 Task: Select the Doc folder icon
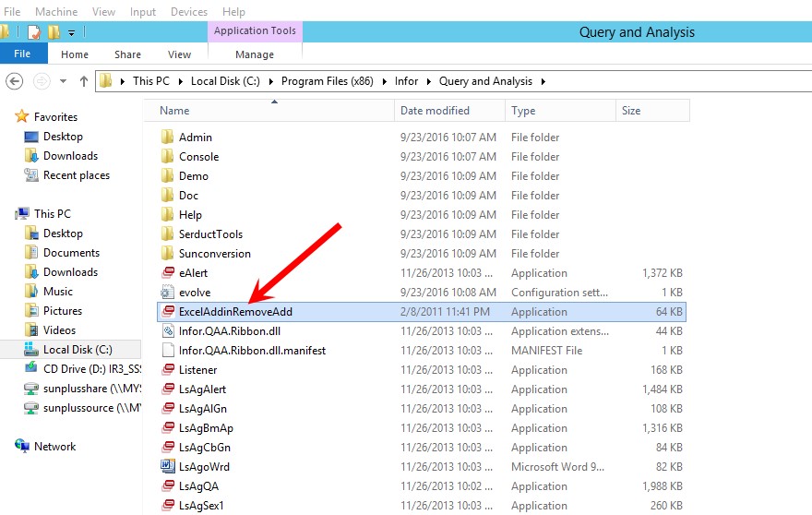click(x=167, y=196)
